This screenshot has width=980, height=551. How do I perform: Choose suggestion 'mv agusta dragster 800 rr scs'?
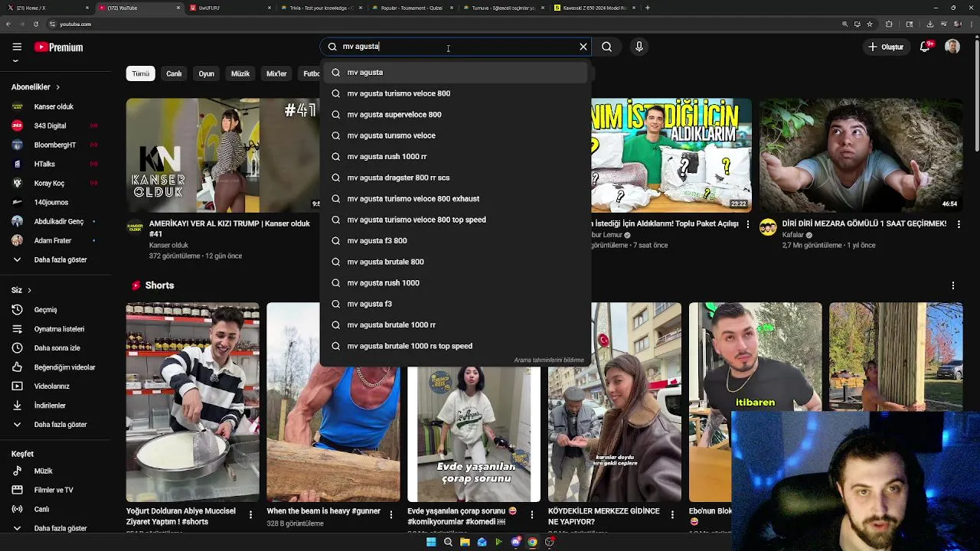pos(456,178)
